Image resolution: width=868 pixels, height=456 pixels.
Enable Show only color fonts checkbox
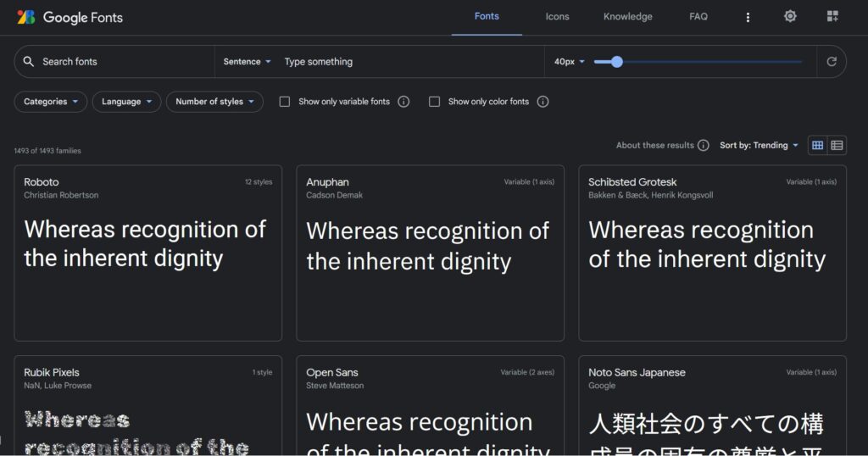(435, 102)
